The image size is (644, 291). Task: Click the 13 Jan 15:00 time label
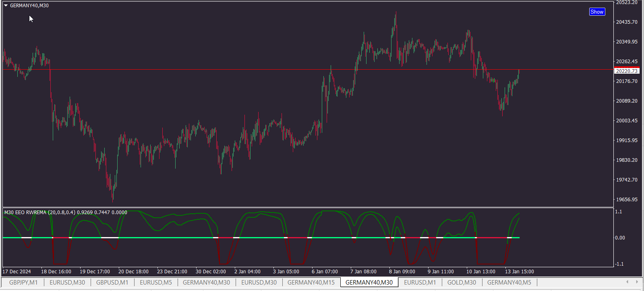(x=520, y=272)
